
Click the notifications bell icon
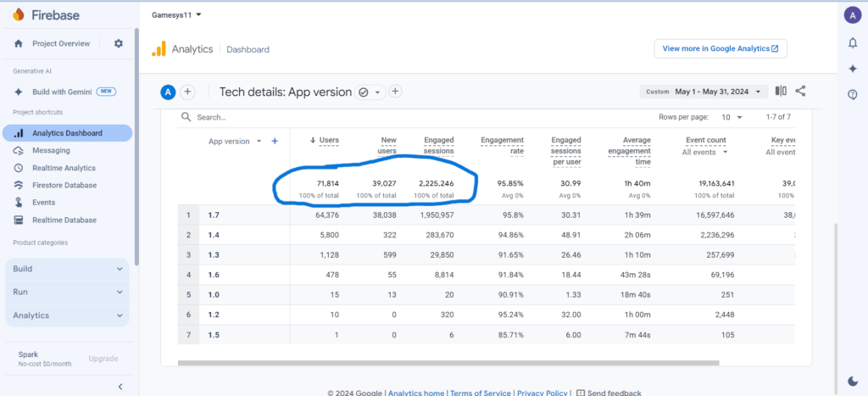tap(853, 43)
